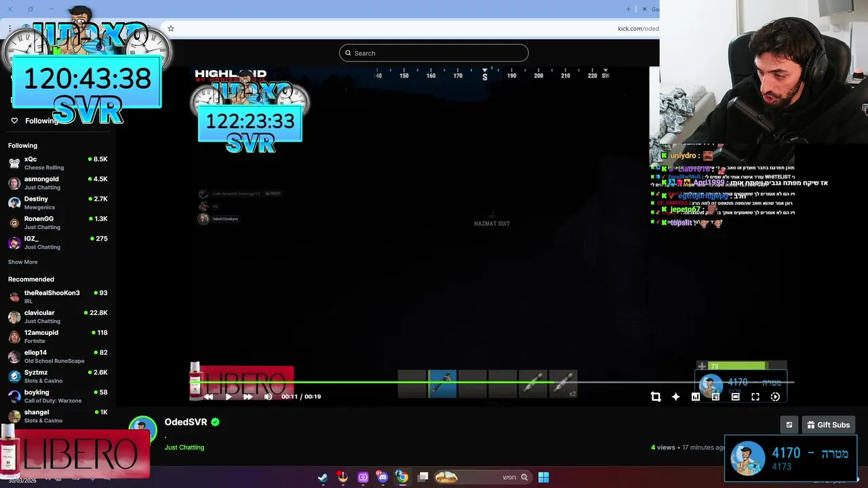Open the stats bars icon in player
868x488 pixels.
pos(695,396)
